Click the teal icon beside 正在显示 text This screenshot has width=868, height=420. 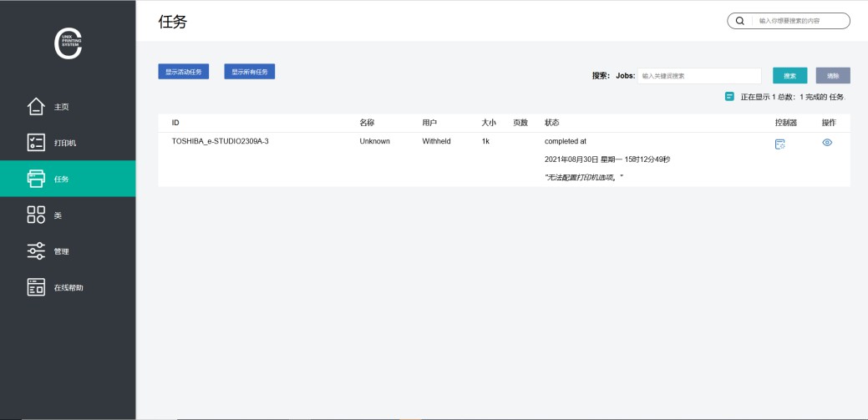pyautogui.click(x=729, y=97)
